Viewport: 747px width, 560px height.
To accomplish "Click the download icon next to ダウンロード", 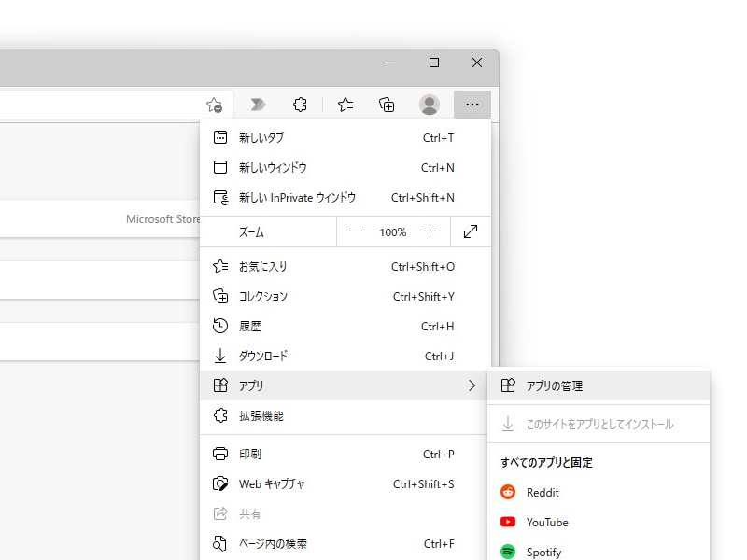I will coord(218,356).
